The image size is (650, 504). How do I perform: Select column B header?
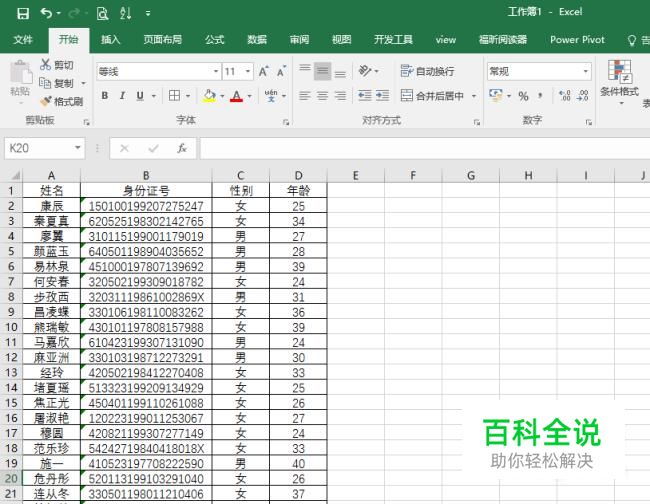pos(146,175)
